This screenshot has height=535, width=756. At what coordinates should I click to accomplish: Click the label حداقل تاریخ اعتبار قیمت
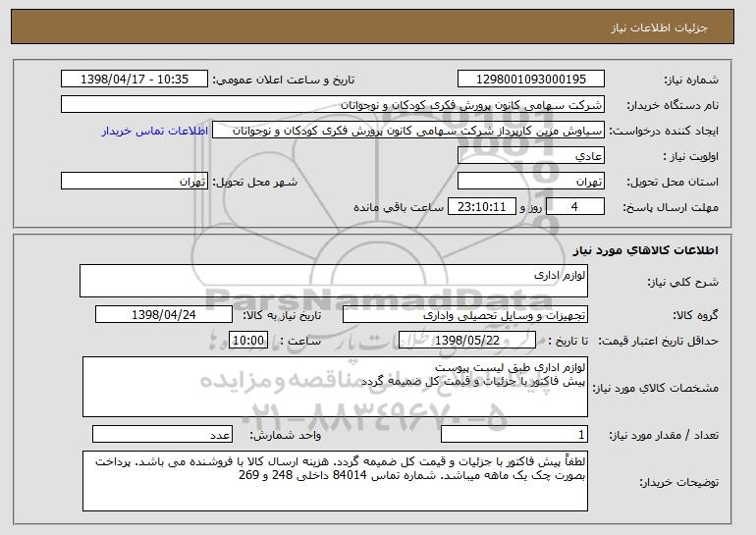658,342
